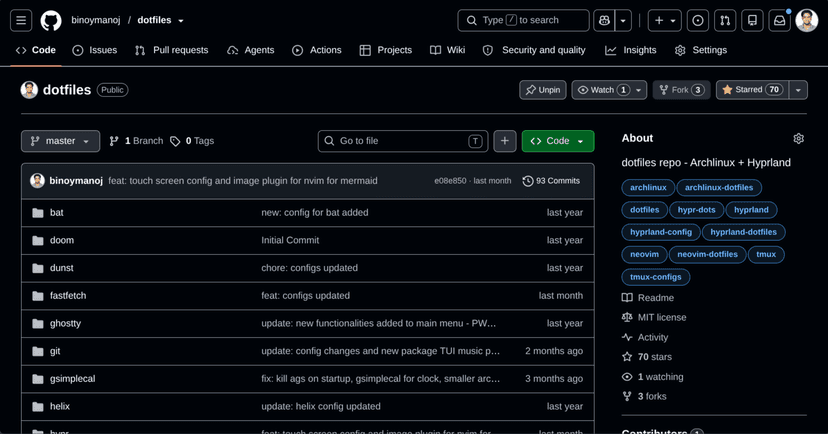Switch to the Issues tab
This screenshot has height=434, width=828.
[x=95, y=50]
